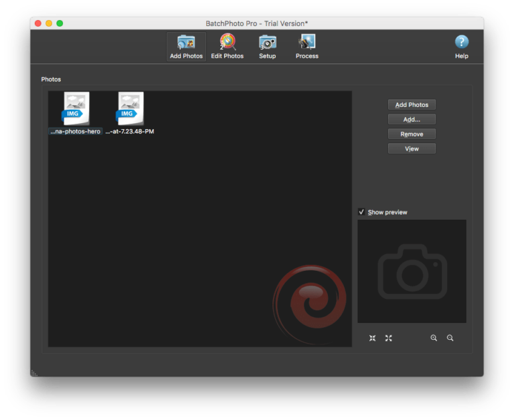Screen dimensions: 514x420
Task: Zoom out of the preview
Action: point(450,338)
